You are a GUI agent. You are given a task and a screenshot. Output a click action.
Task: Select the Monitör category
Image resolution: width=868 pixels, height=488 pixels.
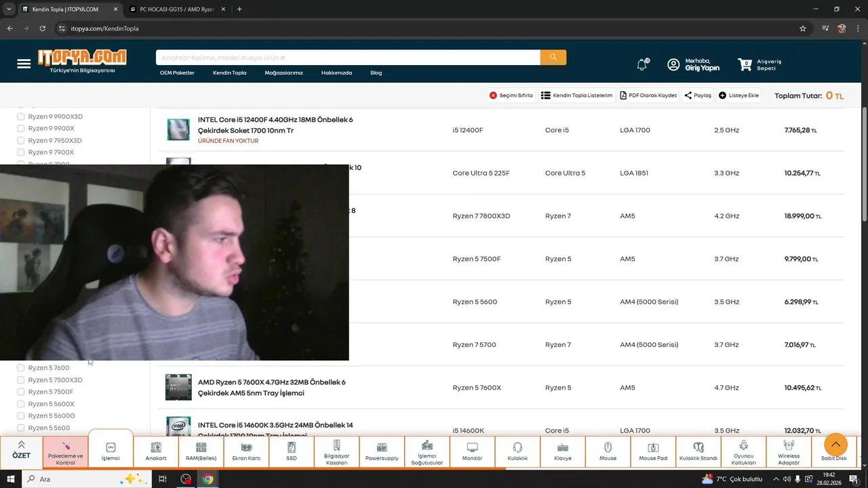pos(473,451)
